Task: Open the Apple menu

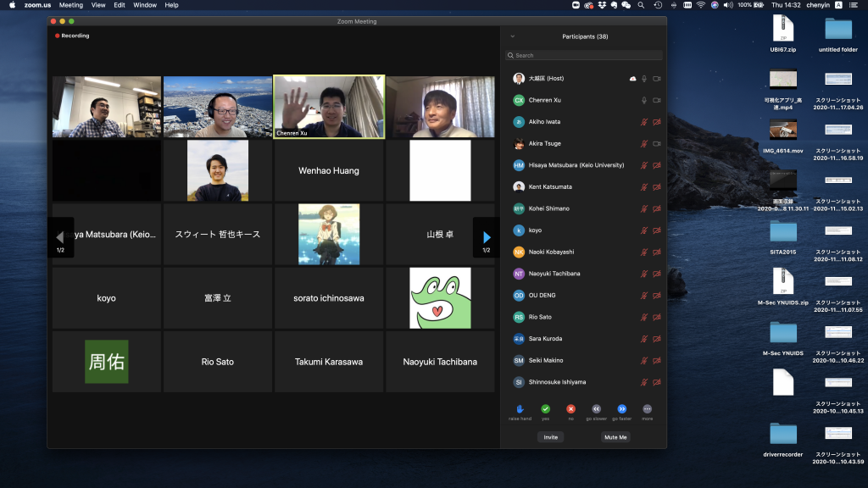Action: tap(12, 5)
